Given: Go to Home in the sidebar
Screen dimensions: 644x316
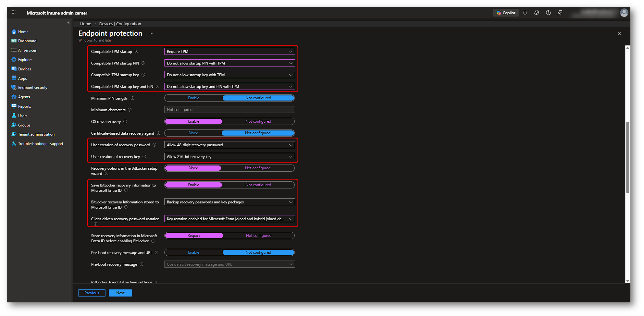Looking at the screenshot, I should 23,32.
